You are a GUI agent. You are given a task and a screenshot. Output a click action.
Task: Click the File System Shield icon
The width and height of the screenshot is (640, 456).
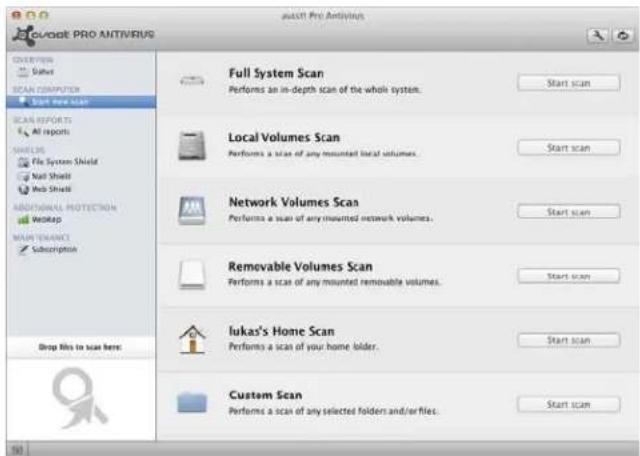(x=23, y=162)
